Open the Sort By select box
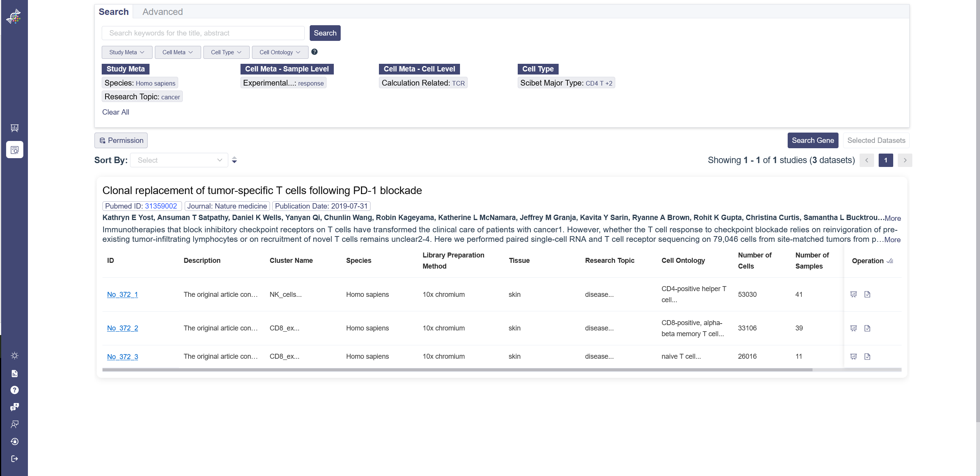The height and width of the screenshot is (476, 980). (179, 160)
